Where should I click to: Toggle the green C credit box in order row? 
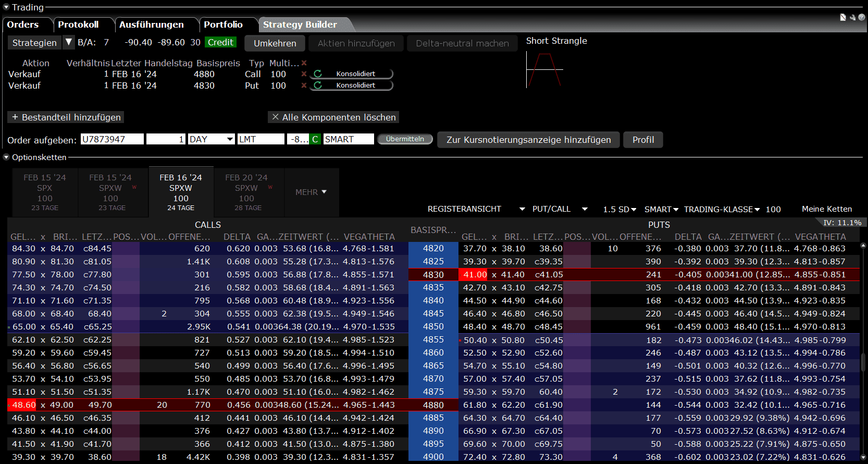point(315,139)
